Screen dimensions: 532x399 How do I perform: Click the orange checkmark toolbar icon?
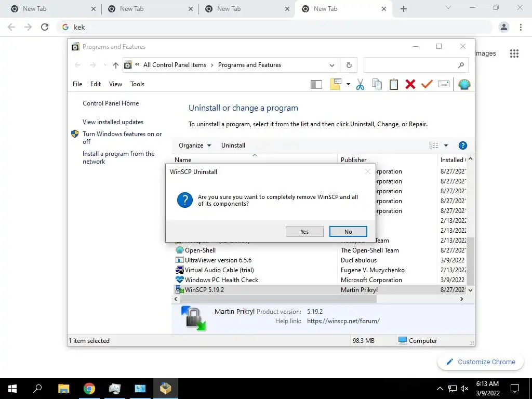pyautogui.click(x=427, y=84)
